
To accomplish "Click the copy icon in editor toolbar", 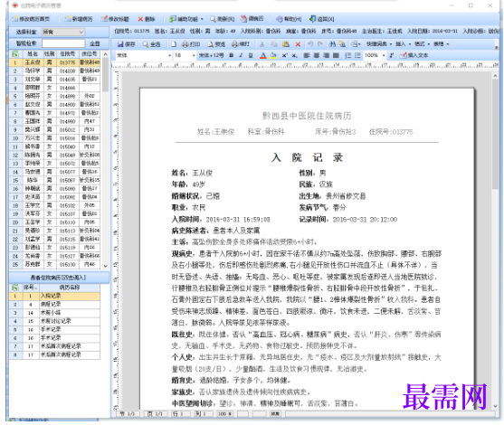I will tap(274, 44).
